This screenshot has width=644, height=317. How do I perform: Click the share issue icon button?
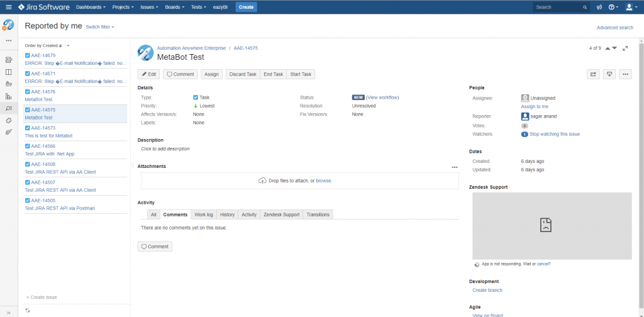pos(592,74)
